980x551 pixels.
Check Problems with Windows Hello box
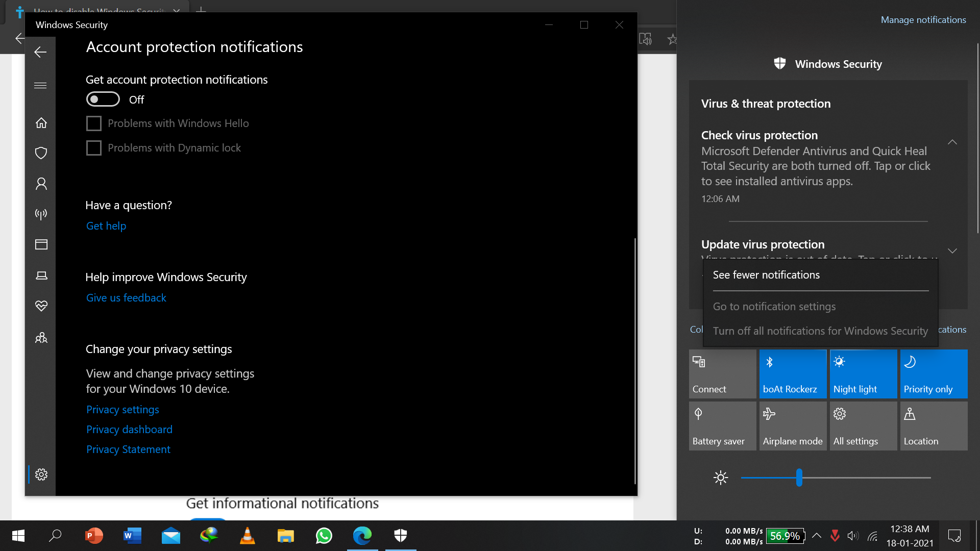pos(94,123)
